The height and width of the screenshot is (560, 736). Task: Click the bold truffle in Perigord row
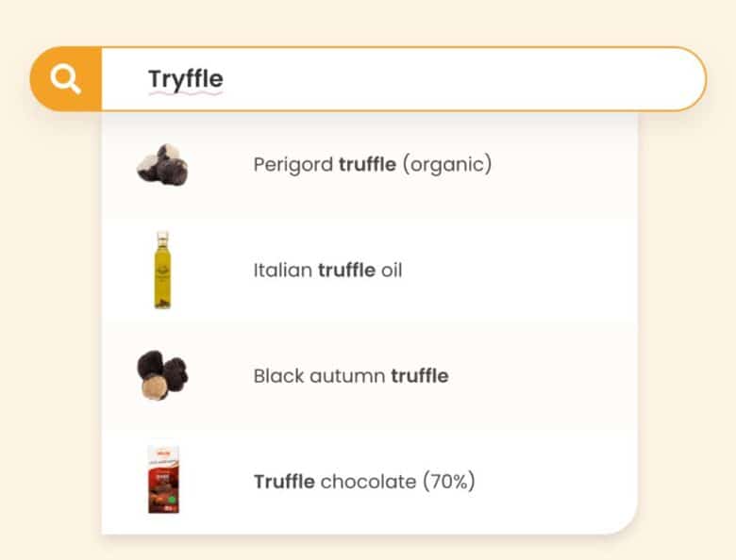point(367,165)
